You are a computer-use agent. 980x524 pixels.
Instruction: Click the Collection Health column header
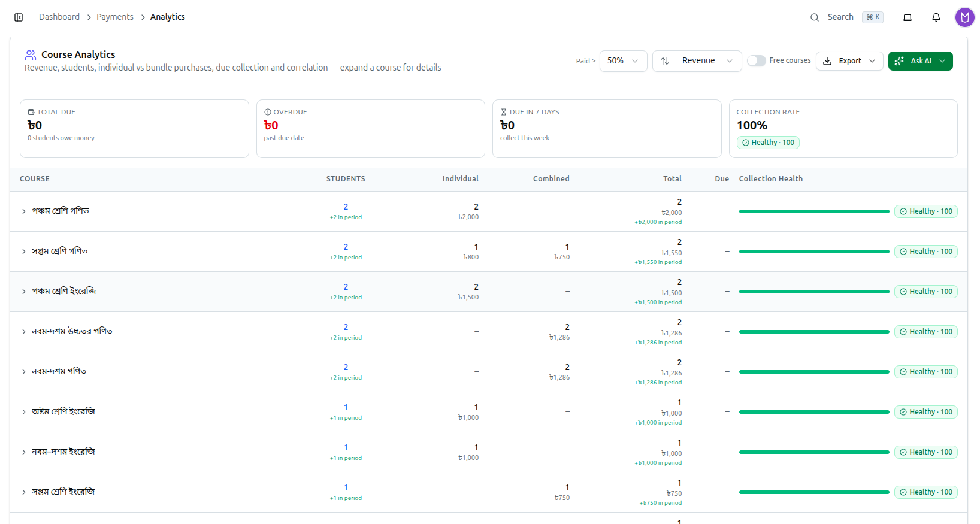pos(771,179)
